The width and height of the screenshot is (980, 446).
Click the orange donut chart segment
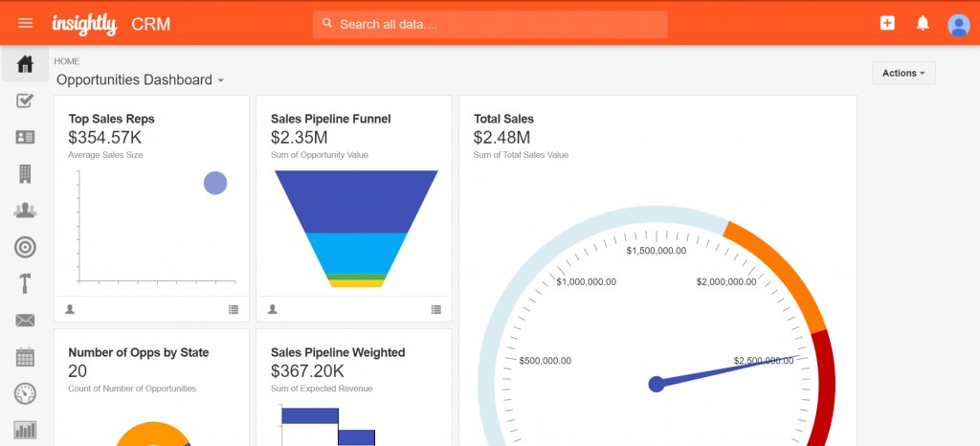click(x=150, y=435)
